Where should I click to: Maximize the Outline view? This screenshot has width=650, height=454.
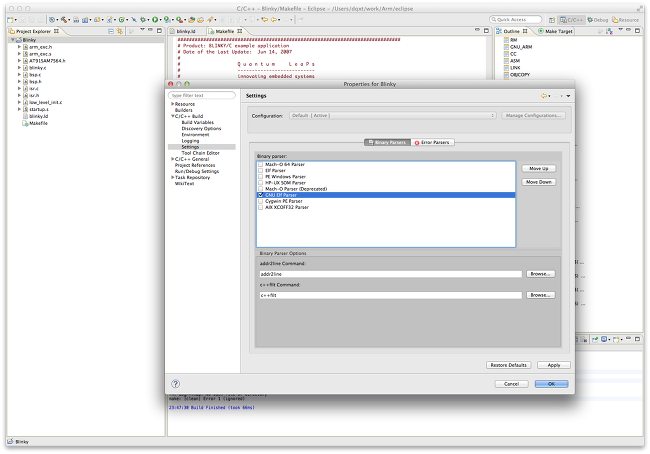point(637,30)
